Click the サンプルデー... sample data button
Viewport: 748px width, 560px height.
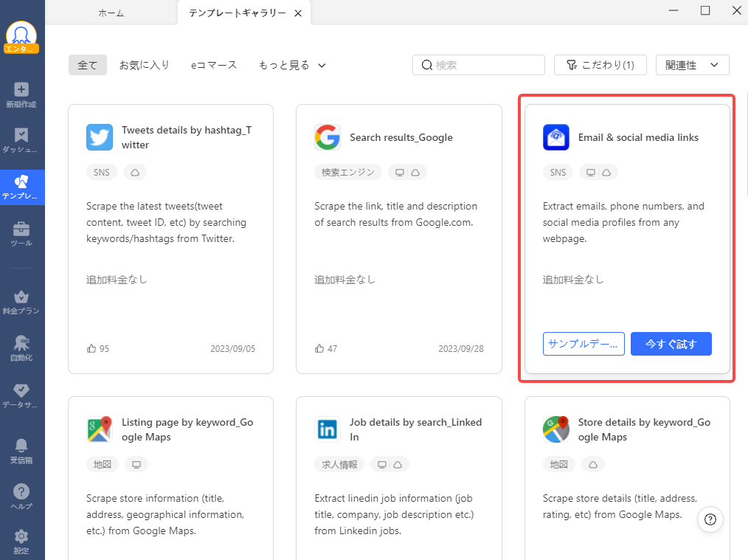[x=583, y=344]
